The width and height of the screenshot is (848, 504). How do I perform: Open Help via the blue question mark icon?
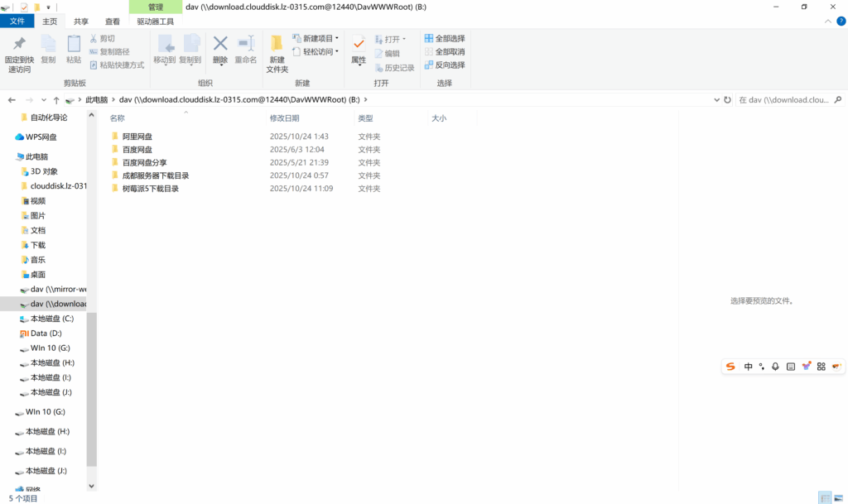point(840,22)
